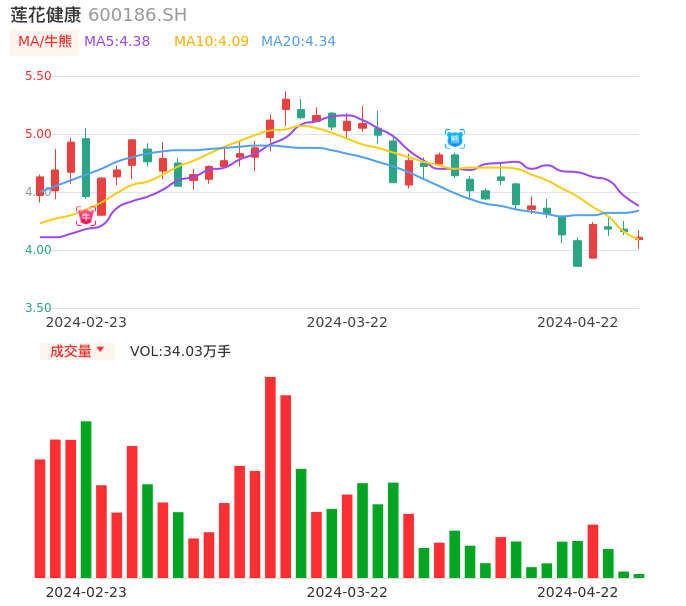Click the last candlestick on the price chart
The height and width of the screenshot is (606, 686).
point(639,238)
